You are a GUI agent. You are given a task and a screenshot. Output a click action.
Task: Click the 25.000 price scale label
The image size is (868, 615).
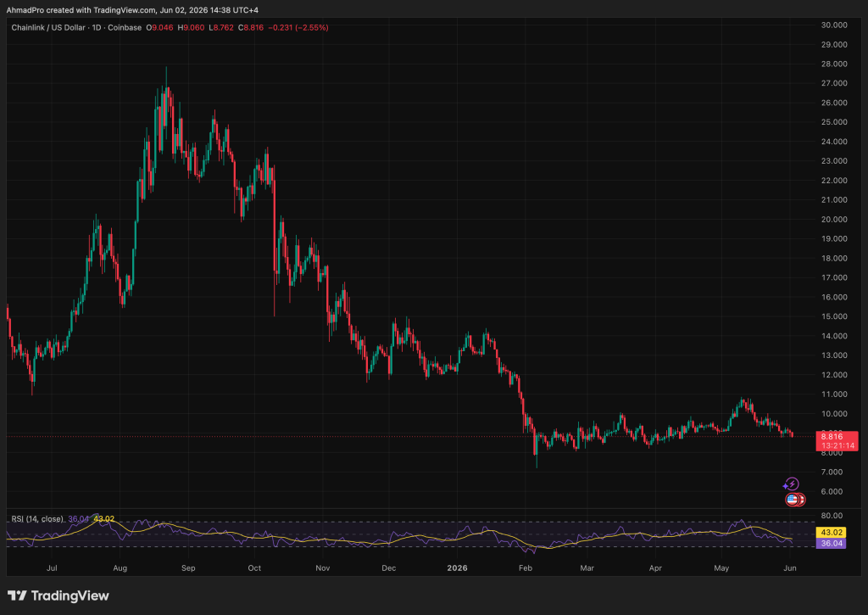coord(834,122)
